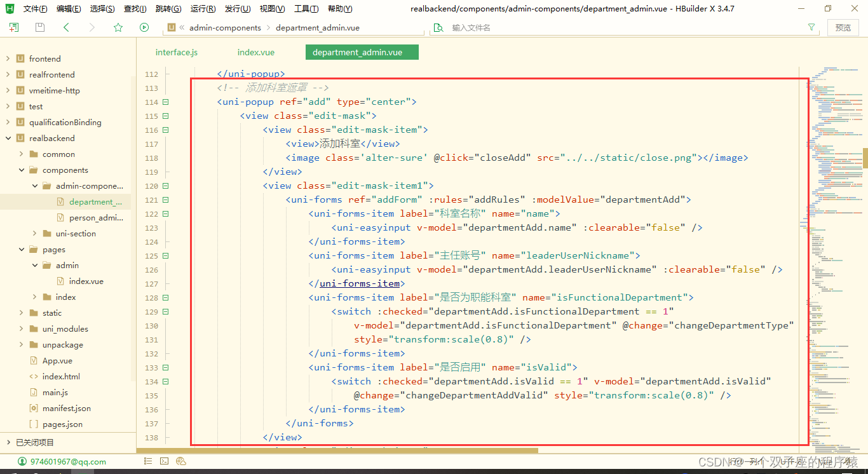This screenshot has width=868, height=474.
Task: Fold the code block at line 133
Action: [166, 368]
